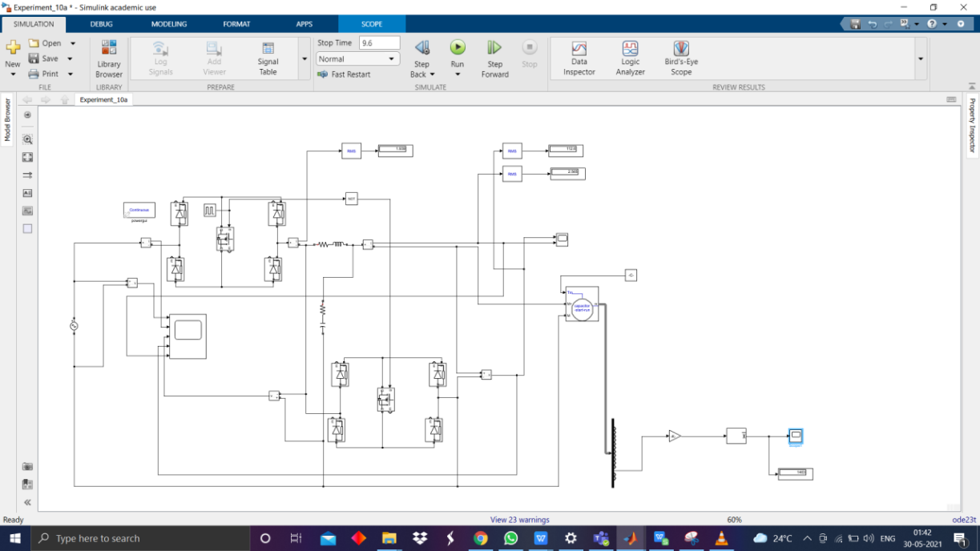Select the highlighted Scope block beside the integrator
Image resolution: width=980 pixels, height=551 pixels.
tap(795, 436)
